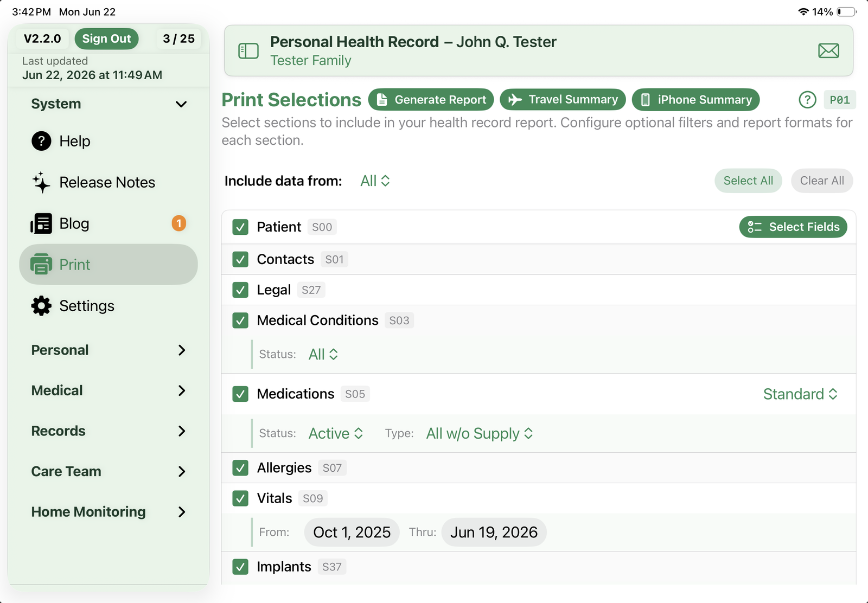Tap the envelope mail icon
Image resolution: width=868 pixels, height=603 pixels.
pos(828,51)
